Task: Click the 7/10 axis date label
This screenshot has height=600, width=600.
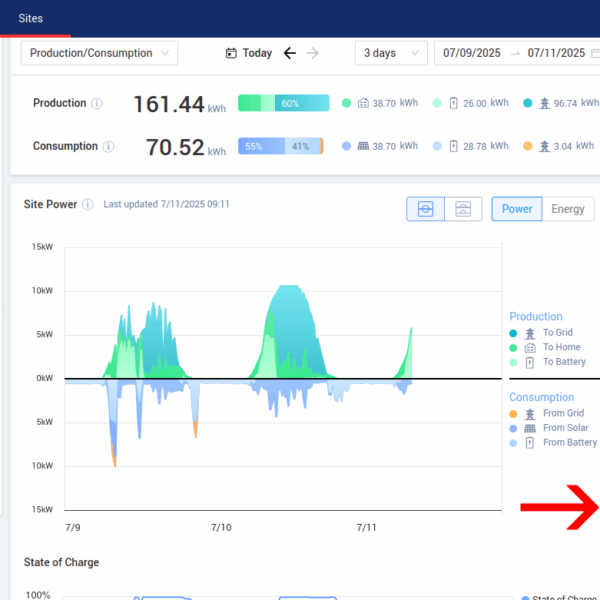Action: [221, 527]
